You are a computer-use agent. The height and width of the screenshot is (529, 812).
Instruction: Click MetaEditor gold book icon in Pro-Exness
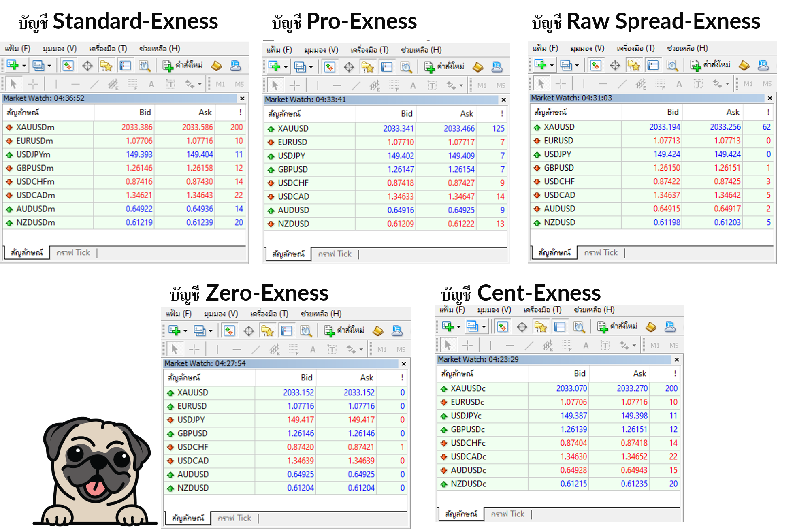coord(478,67)
